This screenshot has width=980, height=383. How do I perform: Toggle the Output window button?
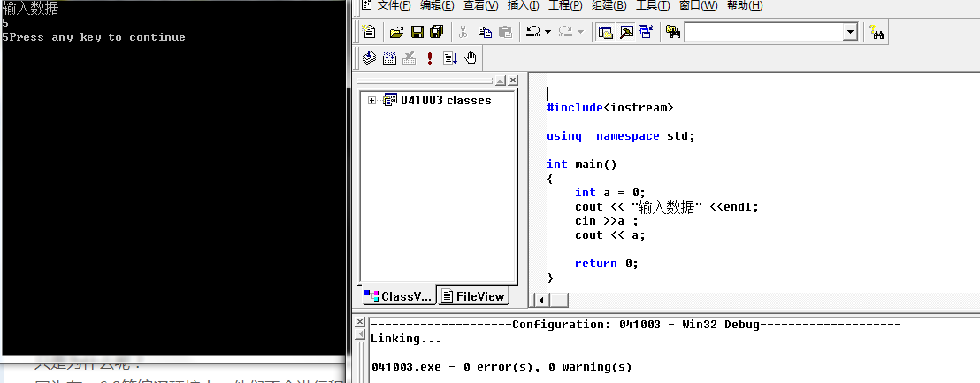[625, 32]
